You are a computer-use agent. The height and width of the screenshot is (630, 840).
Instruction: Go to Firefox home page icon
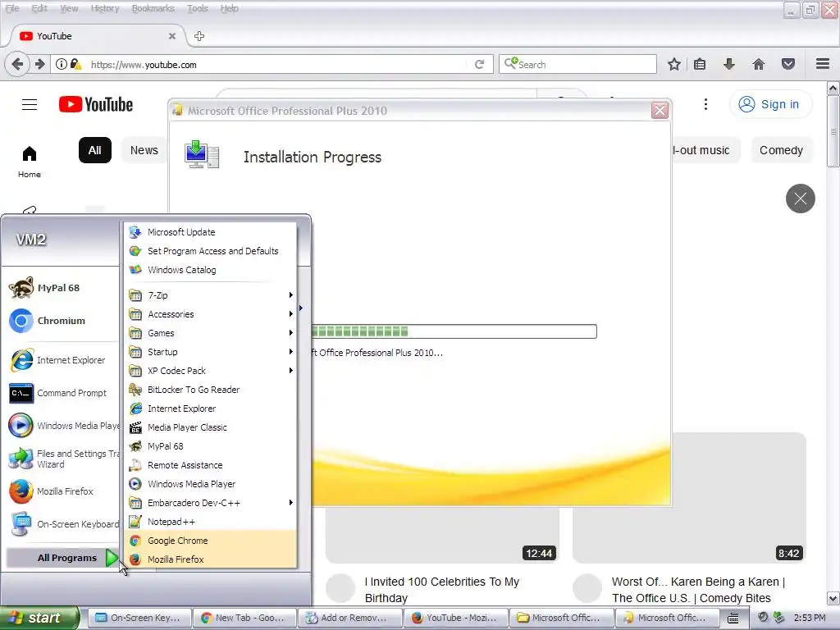click(758, 64)
